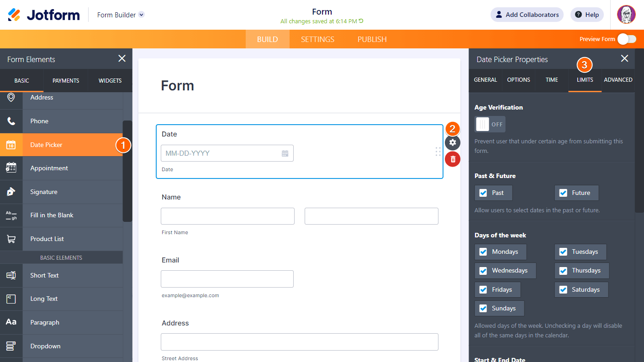Click the gear icon beside the Date field
Screen dimensions: 644x362
point(453,142)
